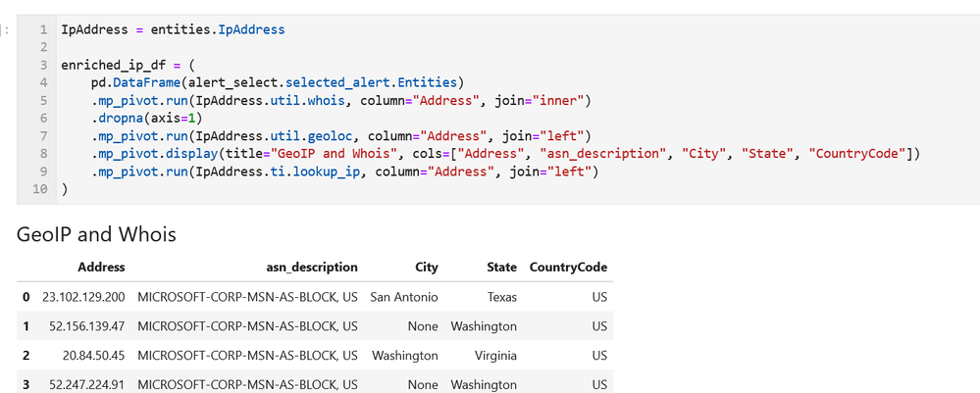Click row index 3 label
Viewport: 980px width, 393px height.
click(26, 384)
